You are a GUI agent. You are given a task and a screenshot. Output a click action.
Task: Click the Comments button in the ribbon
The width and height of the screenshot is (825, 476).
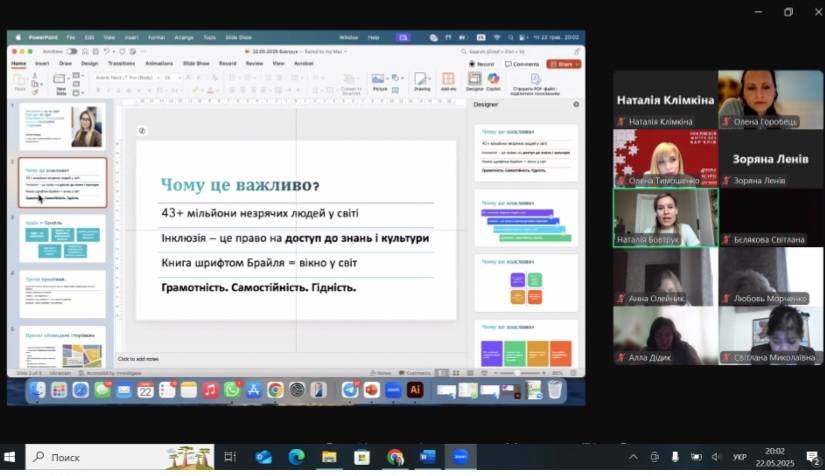pos(523,63)
